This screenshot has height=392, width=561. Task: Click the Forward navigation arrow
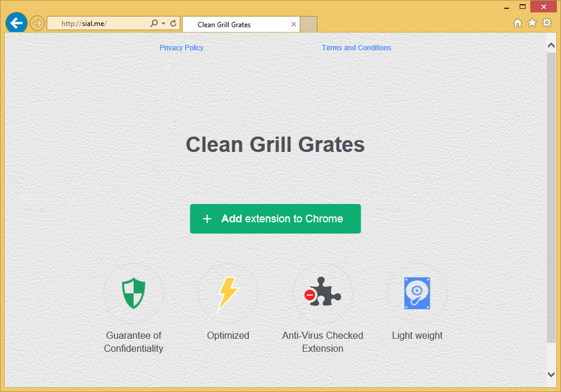click(37, 24)
